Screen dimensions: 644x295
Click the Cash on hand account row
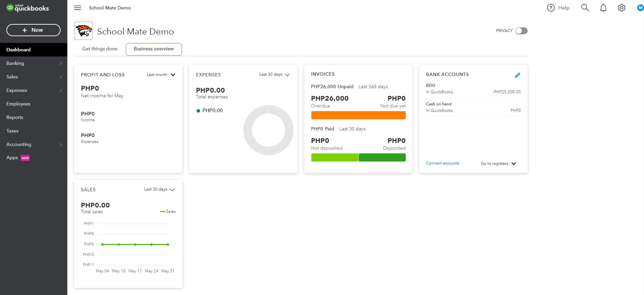coord(473,107)
